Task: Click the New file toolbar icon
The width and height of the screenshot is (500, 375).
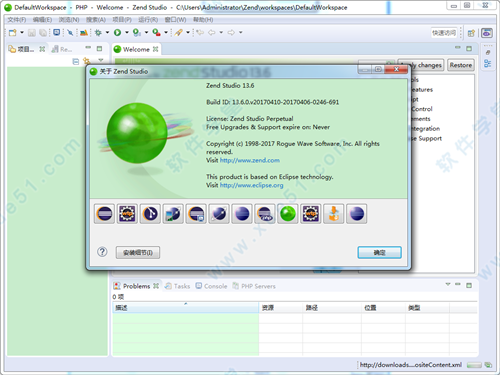Action: click(13, 33)
